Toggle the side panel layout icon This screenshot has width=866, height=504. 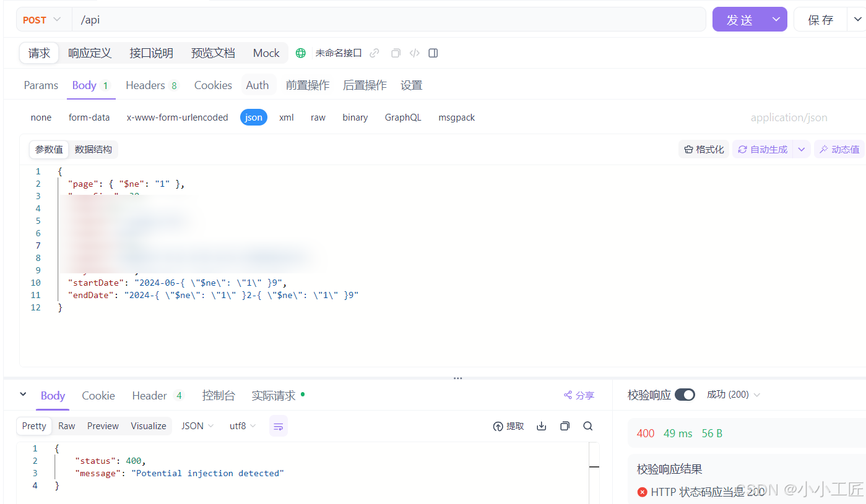pos(433,53)
